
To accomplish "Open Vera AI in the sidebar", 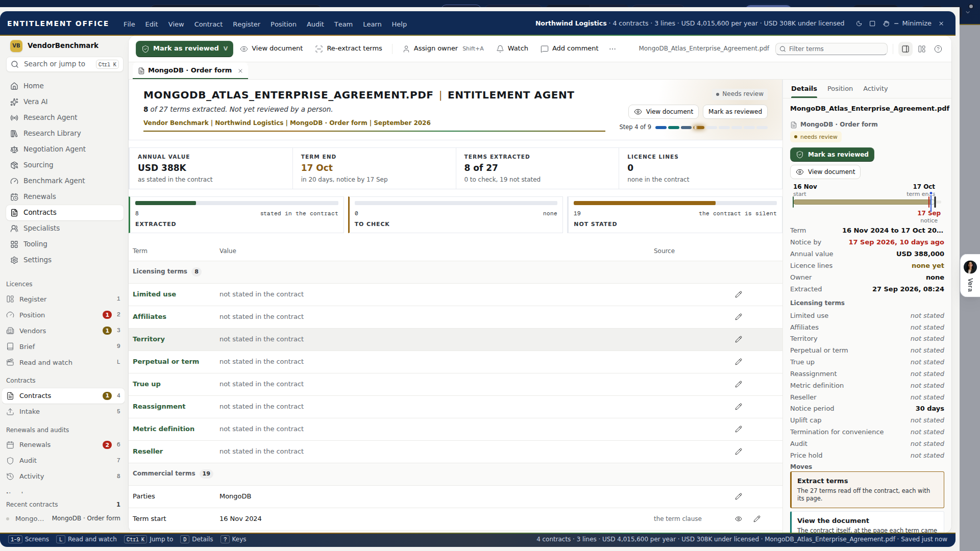I will [x=65, y=102].
